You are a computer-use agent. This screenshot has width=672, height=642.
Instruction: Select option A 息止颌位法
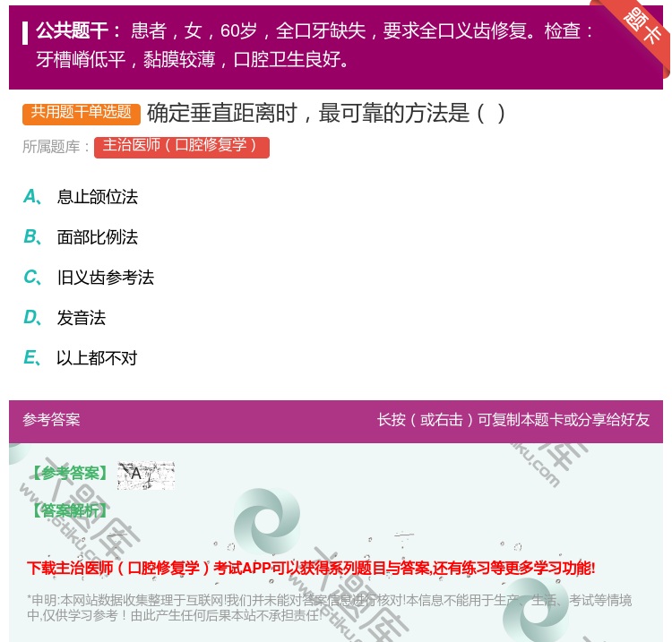click(81, 197)
